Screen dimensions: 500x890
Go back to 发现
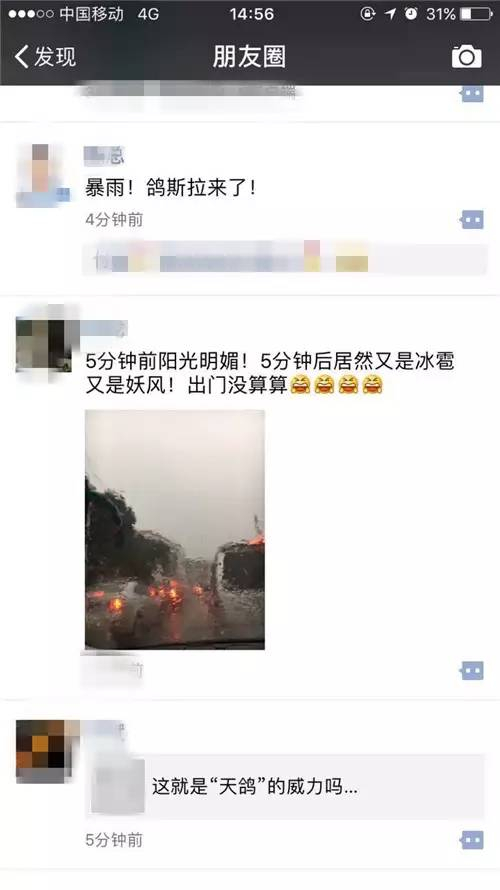click(45, 57)
